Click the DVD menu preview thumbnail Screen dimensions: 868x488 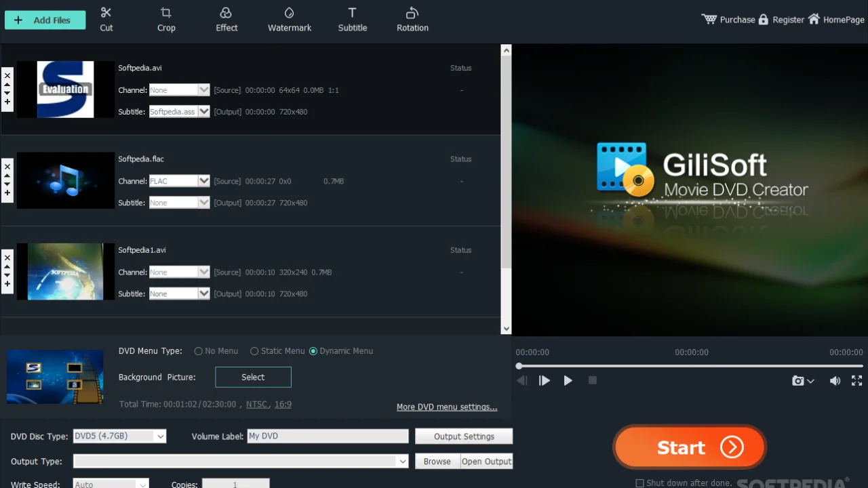click(x=55, y=377)
